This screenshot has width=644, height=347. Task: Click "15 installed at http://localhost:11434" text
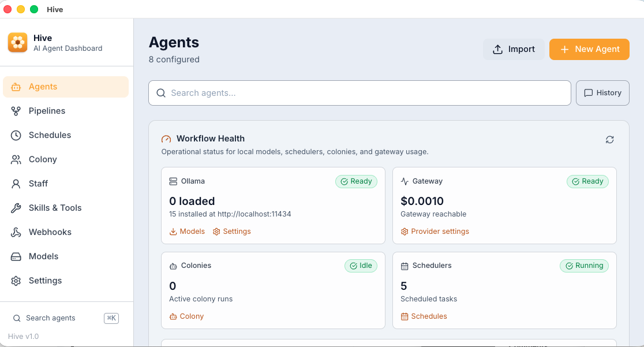pyautogui.click(x=230, y=214)
